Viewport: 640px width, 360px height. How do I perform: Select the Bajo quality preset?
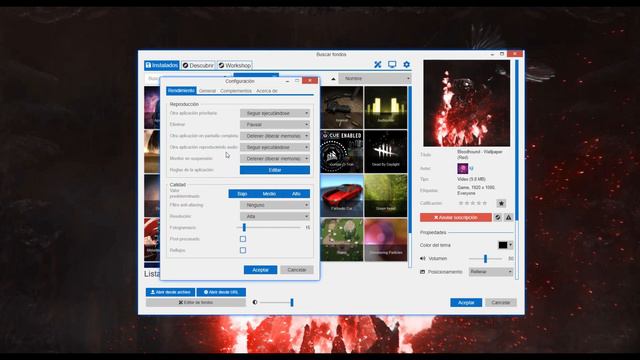[242, 194]
